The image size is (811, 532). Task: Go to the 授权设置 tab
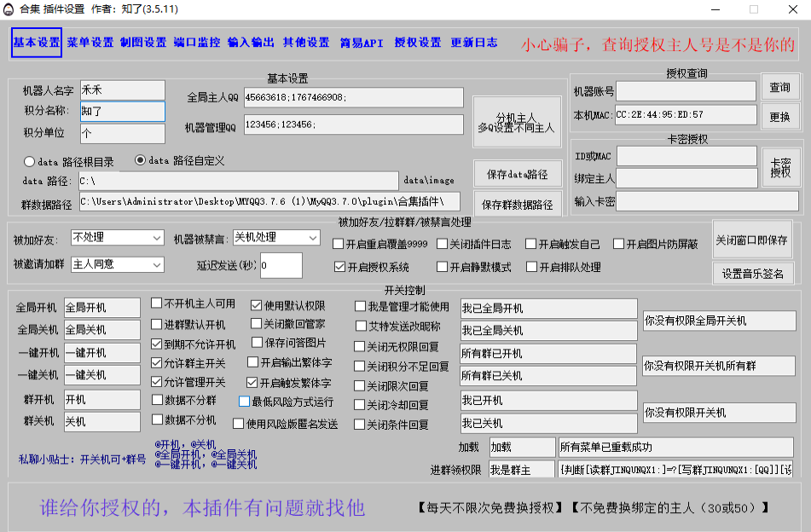click(418, 43)
